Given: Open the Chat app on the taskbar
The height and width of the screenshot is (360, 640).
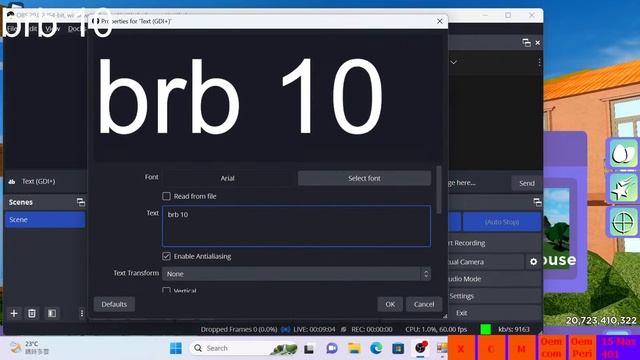Looking at the screenshot, I should (x=332, y=348).
